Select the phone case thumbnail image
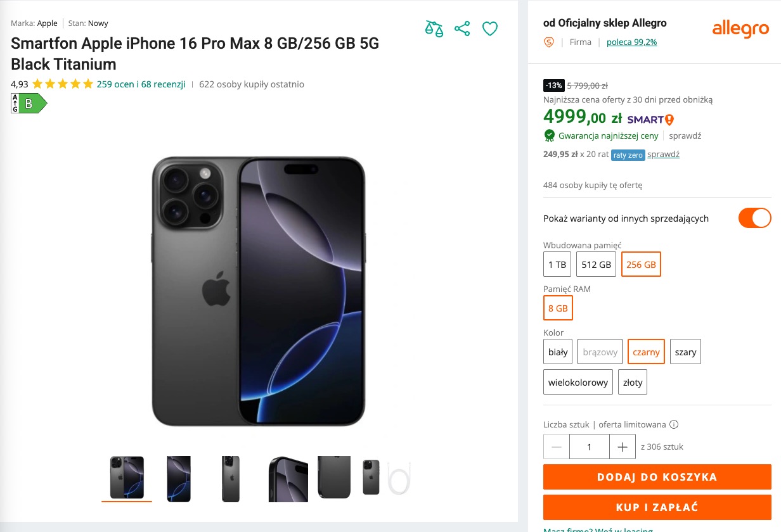The width and height of the screenshot is (781, 532). coord(334,478)
